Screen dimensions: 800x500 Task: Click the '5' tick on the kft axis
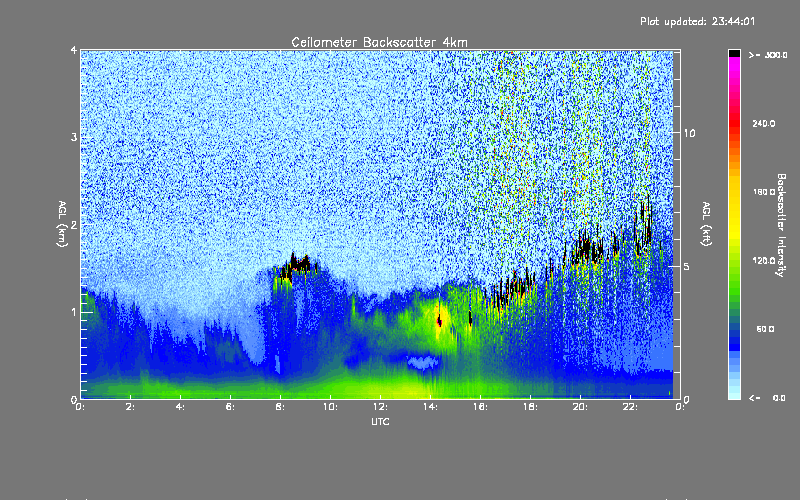pos(687,267)
